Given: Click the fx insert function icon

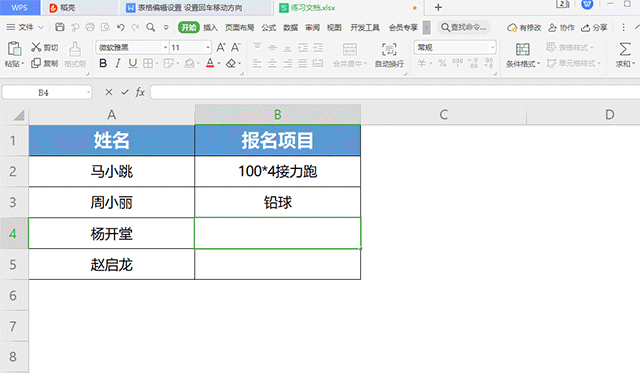Looking at the screenshot, I should click(140, 92).
